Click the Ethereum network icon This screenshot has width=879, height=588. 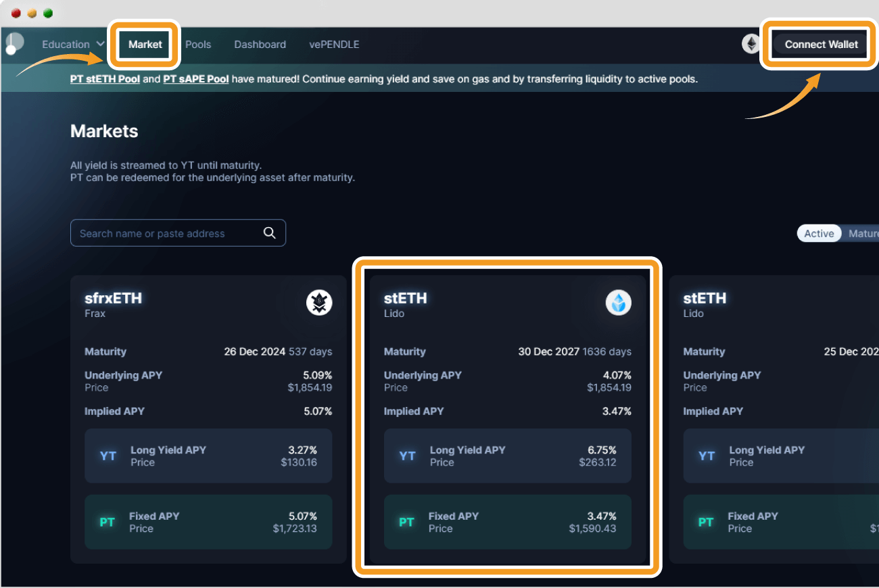(x=751, y=44)
